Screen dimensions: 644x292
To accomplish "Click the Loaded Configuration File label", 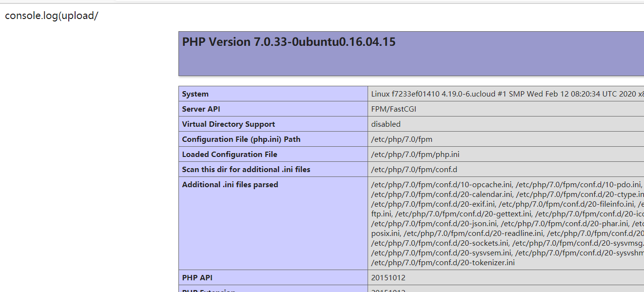I will tap(230, 155).
